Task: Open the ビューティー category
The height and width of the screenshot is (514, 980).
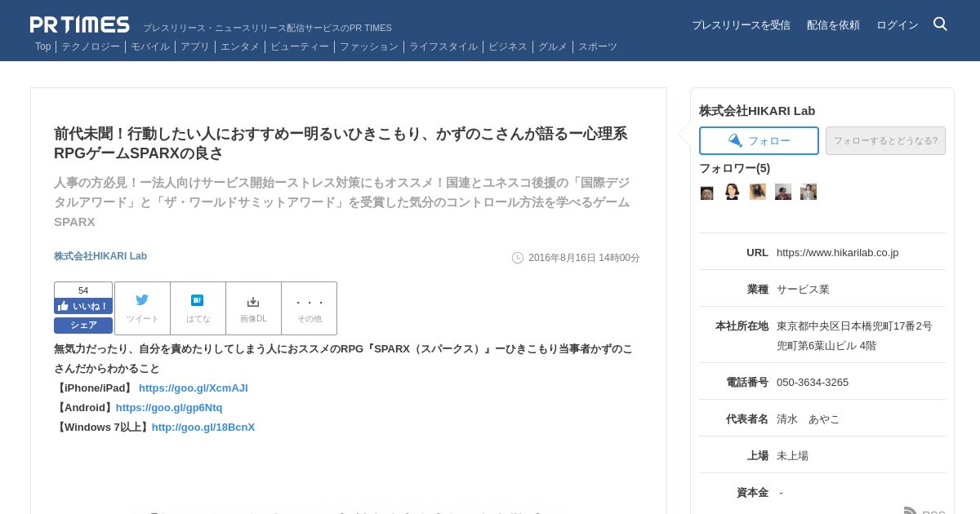Action: click(x=300, y=47)
